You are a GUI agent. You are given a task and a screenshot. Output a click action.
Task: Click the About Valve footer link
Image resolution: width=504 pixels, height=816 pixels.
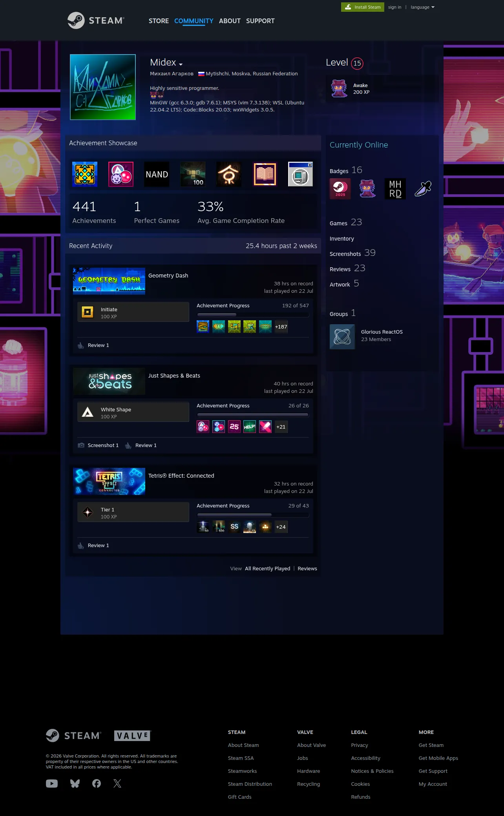(x=311, y=745)
